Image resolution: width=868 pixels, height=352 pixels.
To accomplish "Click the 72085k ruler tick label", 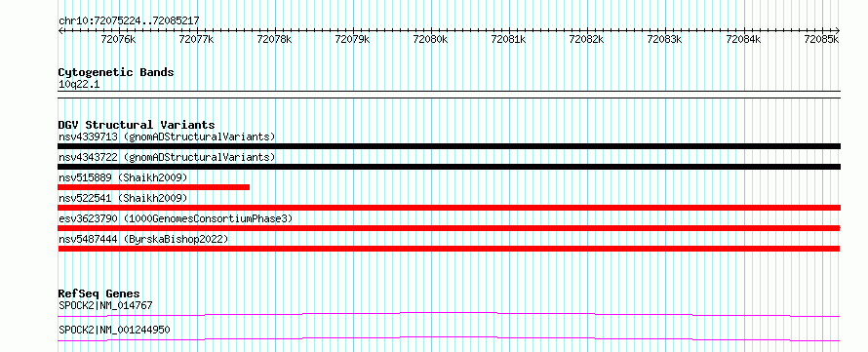I will [x=821, y=39].
